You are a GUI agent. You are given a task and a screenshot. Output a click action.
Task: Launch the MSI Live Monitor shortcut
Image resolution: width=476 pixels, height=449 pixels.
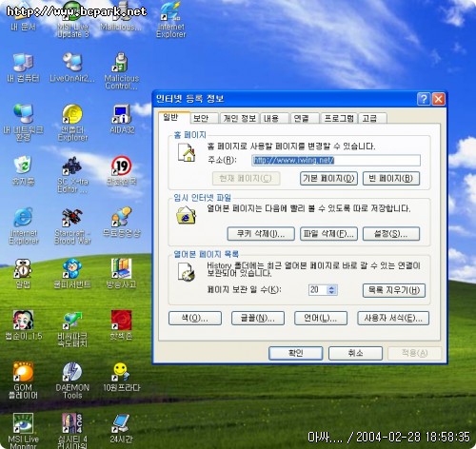23,431
